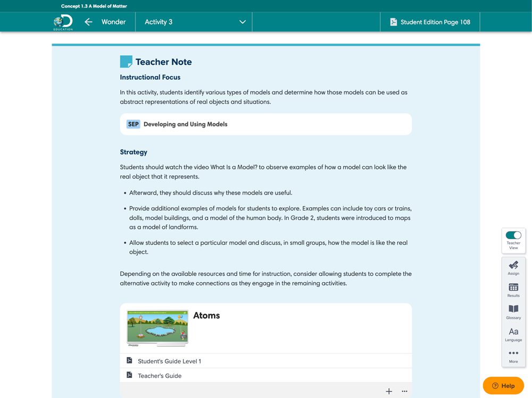Screen dimensions: 532x398
Task: Expand the Activity 3 dropdown
Action: pyautogui.click(x=195, y=22)
